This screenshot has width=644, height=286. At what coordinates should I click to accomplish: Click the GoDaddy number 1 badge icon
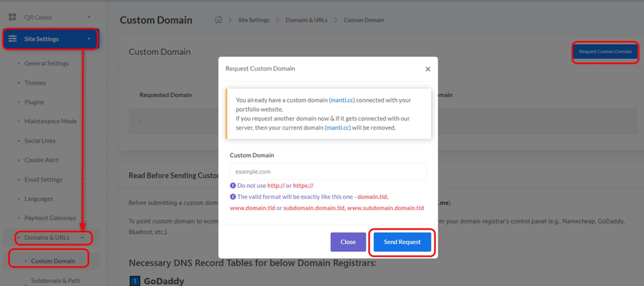pyautogui.click(x=135, y=281)
